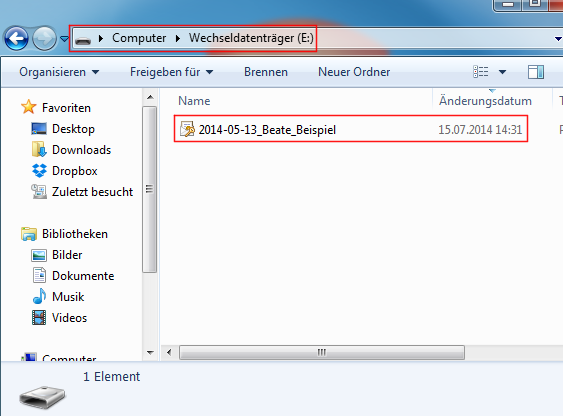Viewport: 563px width, 416px height.
Task: Click the Forward navigation arrow
Action: pos(45,38)
